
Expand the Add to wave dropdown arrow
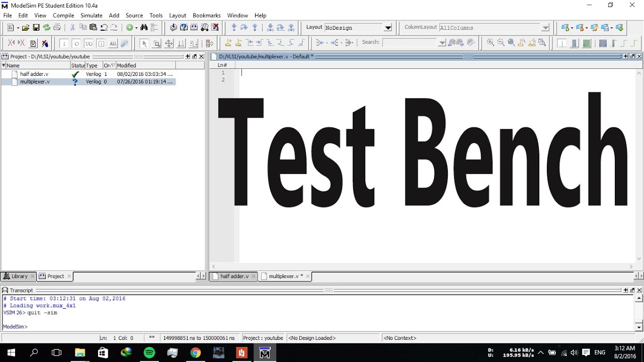[x=136, y=28]
